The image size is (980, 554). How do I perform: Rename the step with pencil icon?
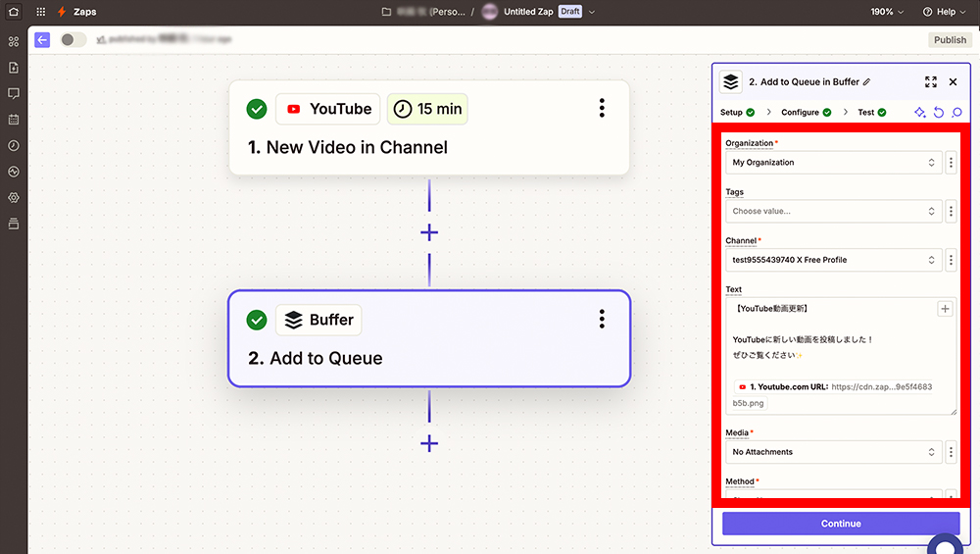tap(867, 82)
